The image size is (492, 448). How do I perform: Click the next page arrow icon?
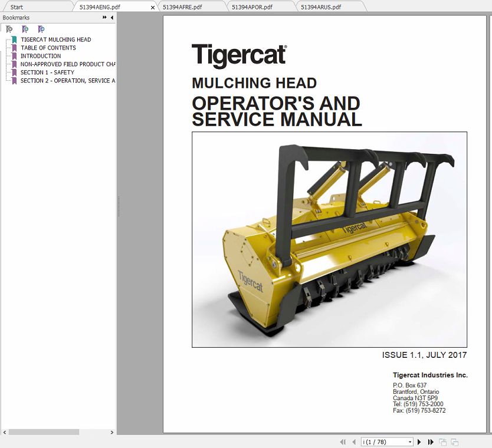419,442
